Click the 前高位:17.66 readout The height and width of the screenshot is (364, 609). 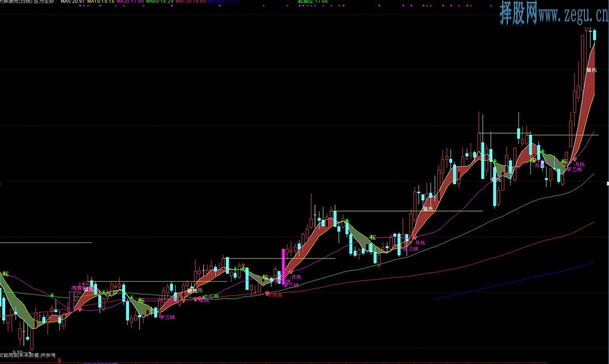[313, 2]
